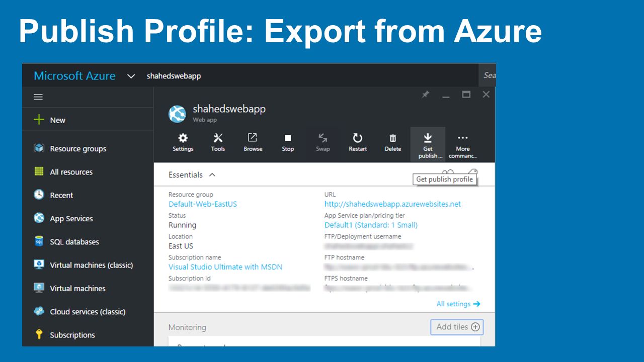Click the SQL databases icon
This screenshot has width=644, height=362.
click(x=39, y=241)
